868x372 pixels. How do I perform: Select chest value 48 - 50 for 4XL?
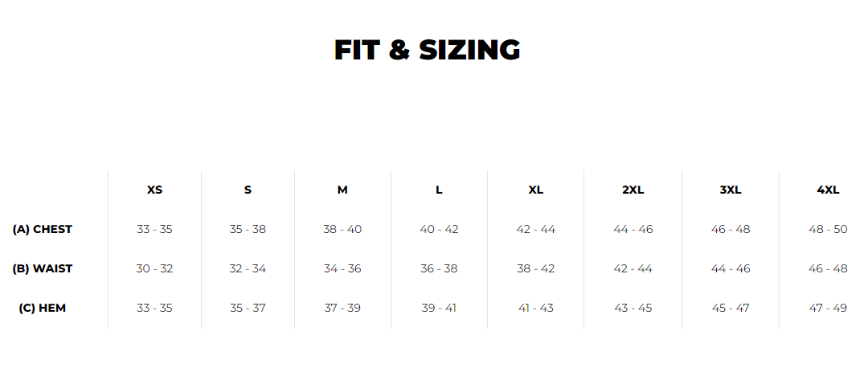pyautogui.click(x=828, y=229)
